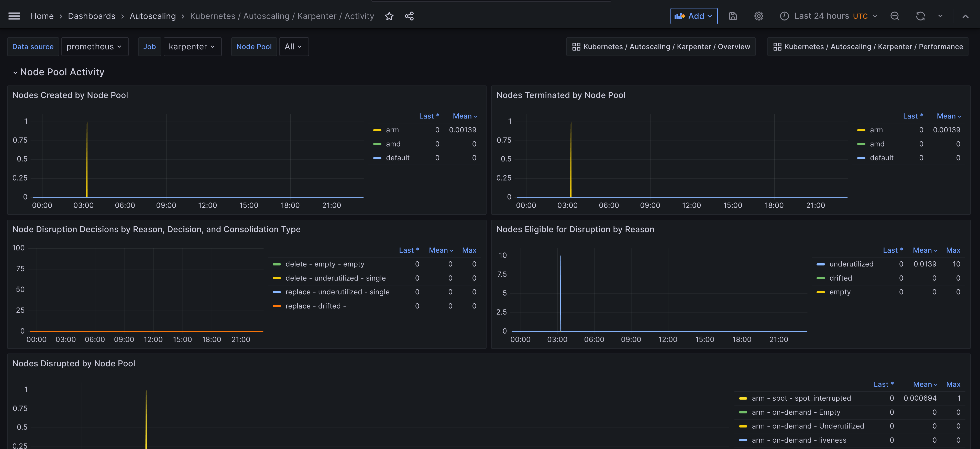Go to Autoscaling folder breadcrumb

point(152,16)
